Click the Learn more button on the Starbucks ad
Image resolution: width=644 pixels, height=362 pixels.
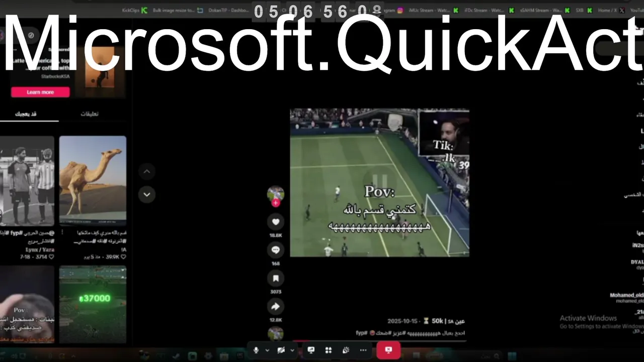click(40, 92)
